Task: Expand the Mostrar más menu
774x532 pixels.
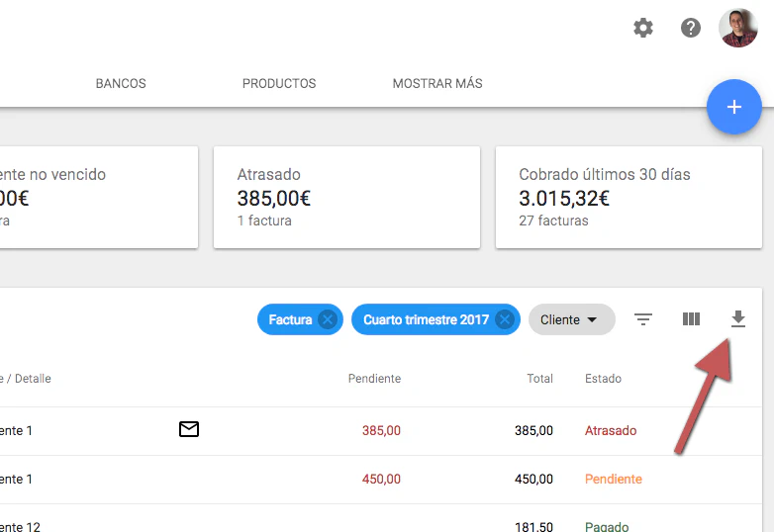Action: [437, 84]
